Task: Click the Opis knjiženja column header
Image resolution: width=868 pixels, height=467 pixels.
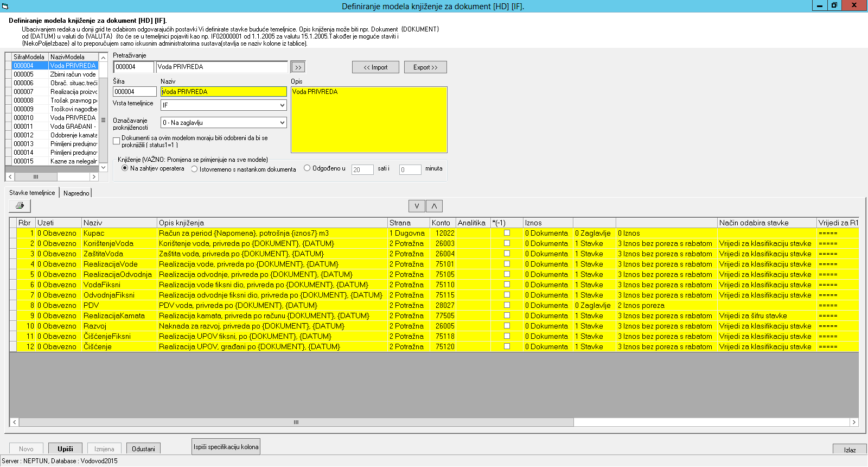Action: click(x=272, y=223)
